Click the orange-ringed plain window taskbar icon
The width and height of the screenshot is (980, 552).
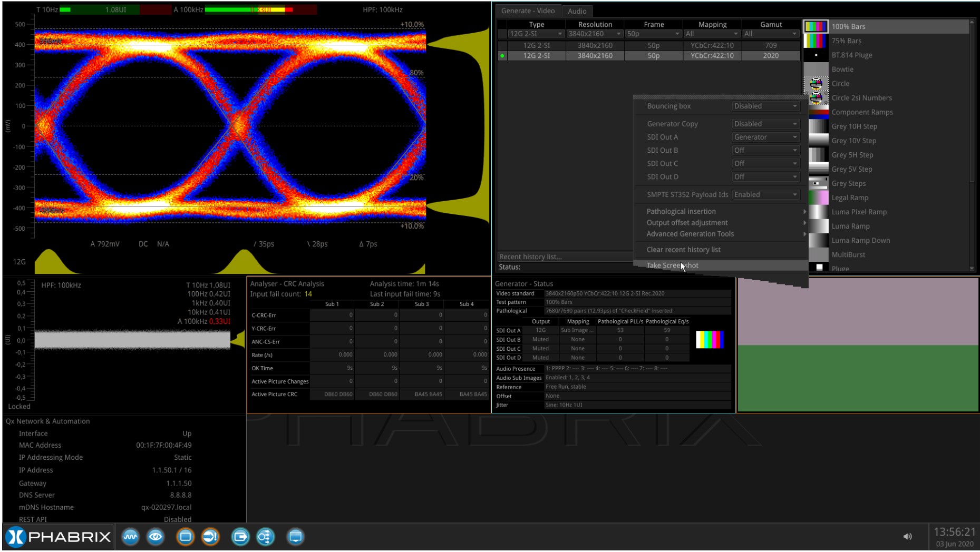[x=185, y=537]
